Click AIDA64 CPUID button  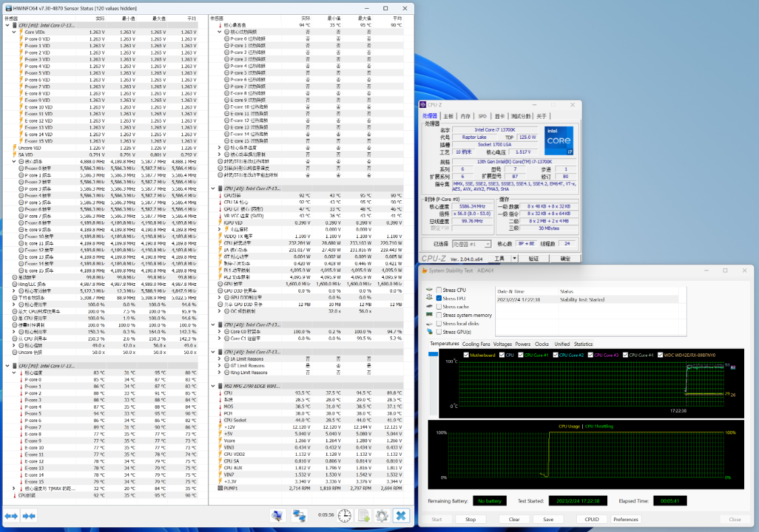coord(592,519)
